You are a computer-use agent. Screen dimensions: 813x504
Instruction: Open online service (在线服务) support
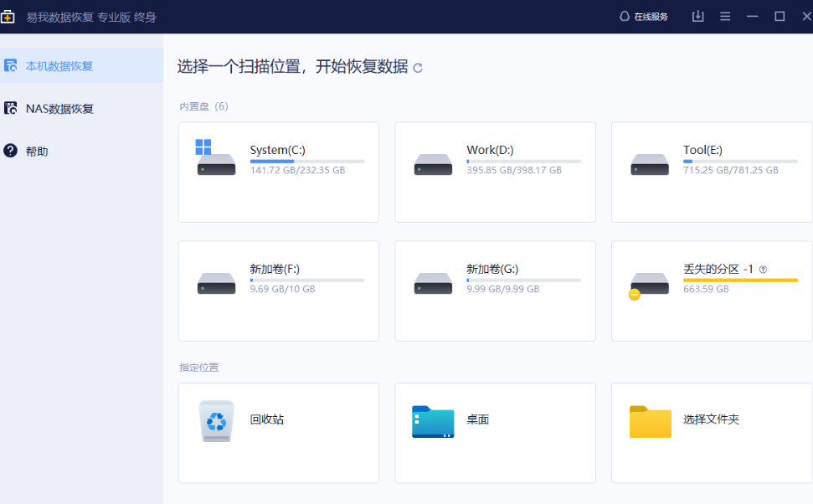tap(643, 17)
